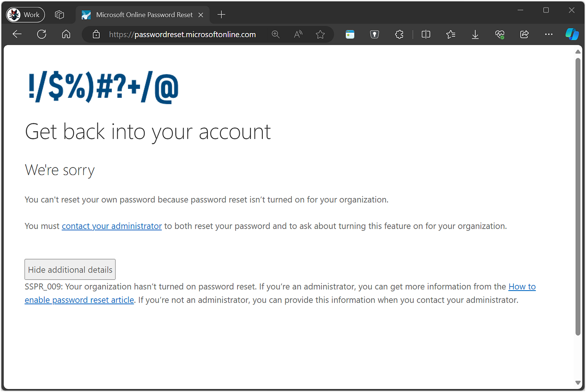
Task: Open the Work profile menu
Action: [x=25, y=14]
